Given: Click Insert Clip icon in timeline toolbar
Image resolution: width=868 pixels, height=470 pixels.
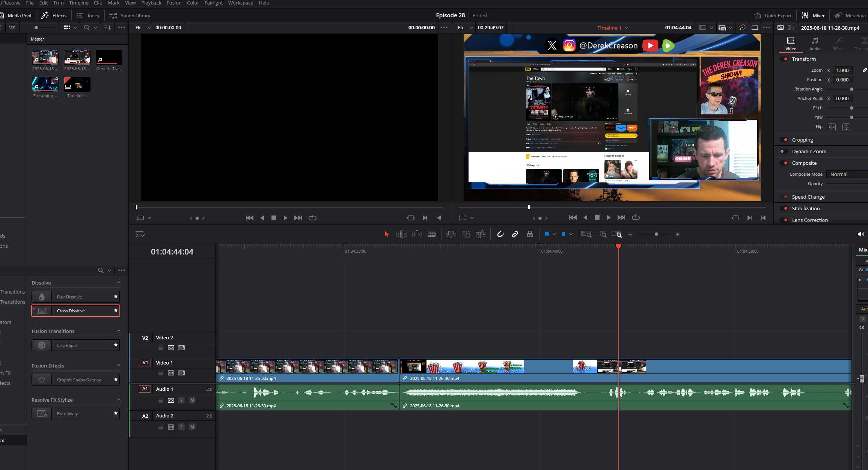Looking at the screenshot, I should tap(451, 234).
